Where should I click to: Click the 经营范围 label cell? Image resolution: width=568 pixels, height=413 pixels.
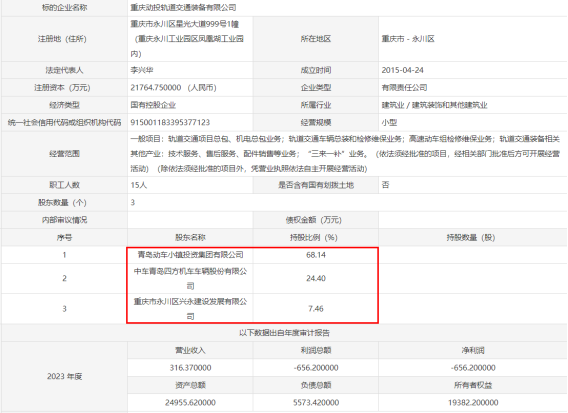pos(64,154)
